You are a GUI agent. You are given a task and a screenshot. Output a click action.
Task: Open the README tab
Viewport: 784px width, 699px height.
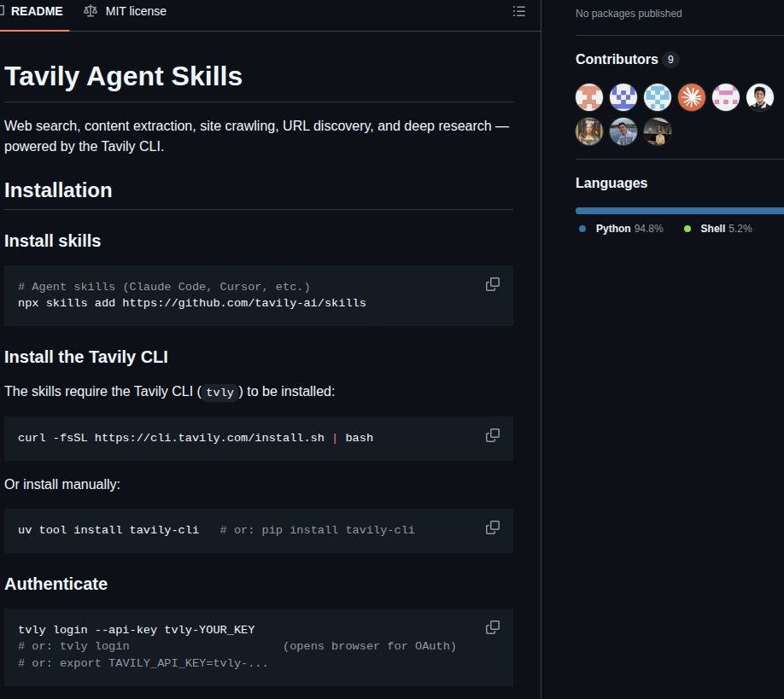click(x=32, y=11)
